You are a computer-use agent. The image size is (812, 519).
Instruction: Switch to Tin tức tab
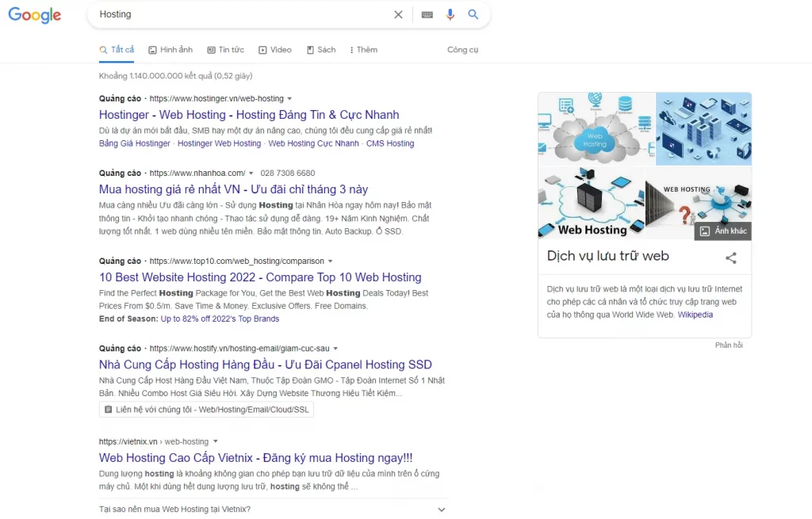tap(226, 50)
